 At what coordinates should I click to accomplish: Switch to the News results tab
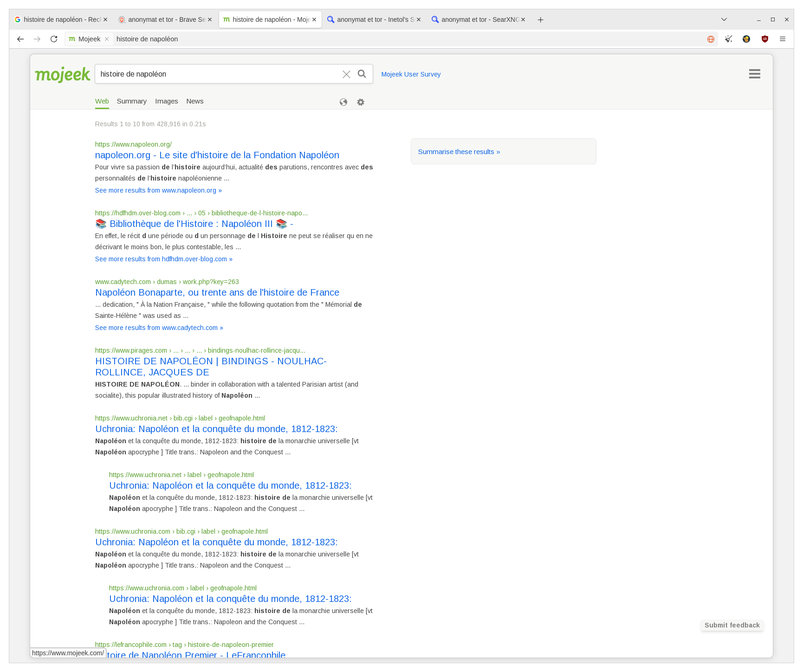194,101
